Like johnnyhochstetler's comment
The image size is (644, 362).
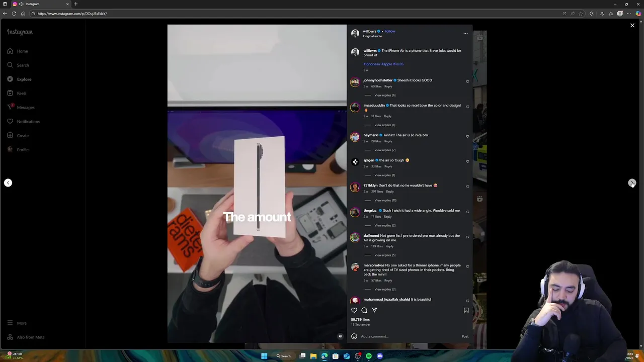pos(467,81)
